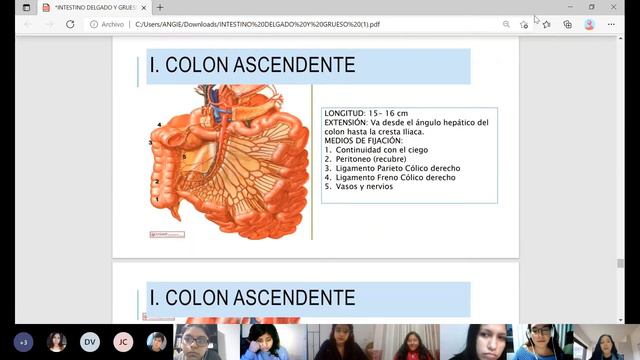This screenshot has width=640, height=360.
Task: Go forward to next page
Action: [x=49, y=24]
